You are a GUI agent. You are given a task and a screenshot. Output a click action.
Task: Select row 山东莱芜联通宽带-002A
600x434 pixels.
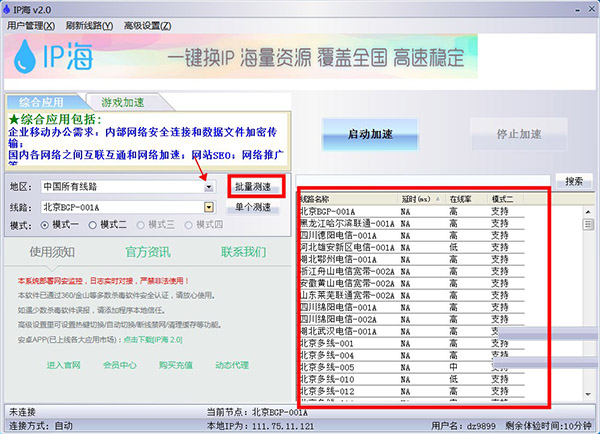tap(412, 295)
